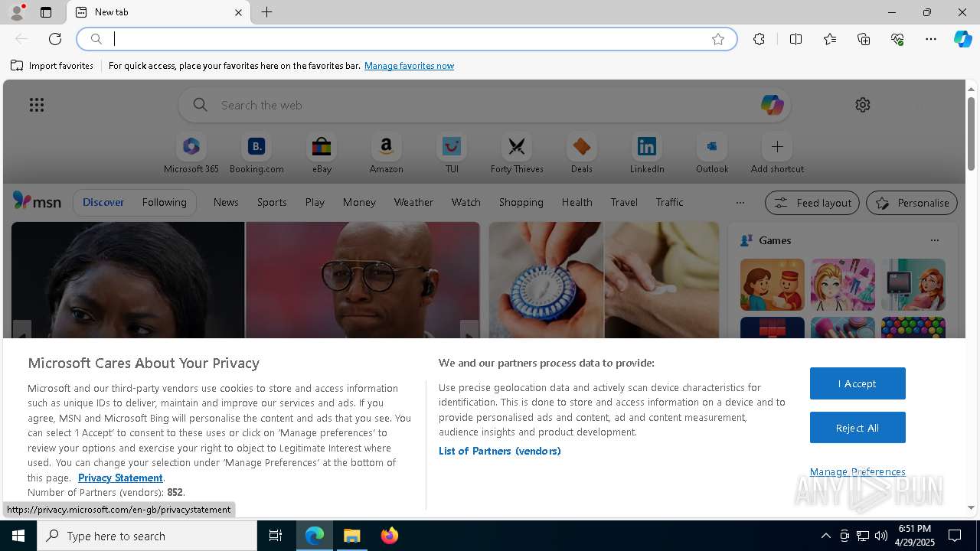This screenshot has height=551, width=980.
Task: Open the Health menu item
Action: [x=577, y=203]
